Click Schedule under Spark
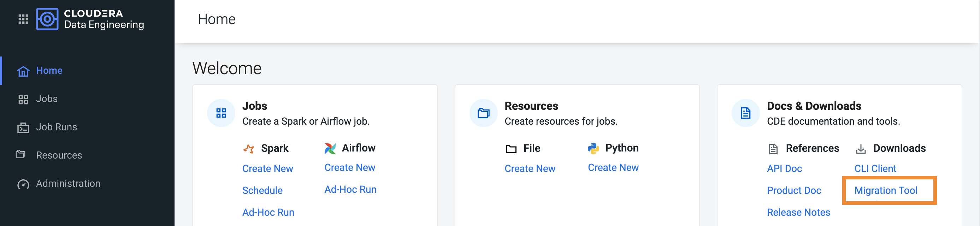The height and width of the screenshot is (226, 980). (262, 190)
